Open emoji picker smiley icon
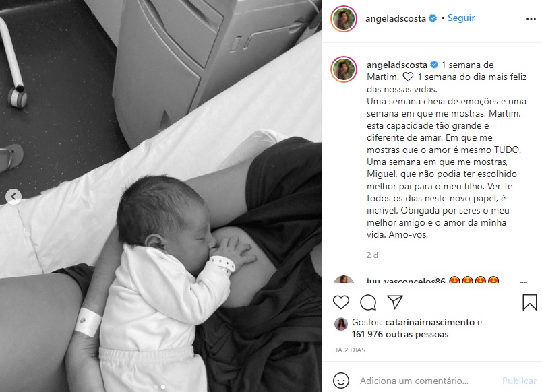Viewport: 542px width, 392px height. 341,381
